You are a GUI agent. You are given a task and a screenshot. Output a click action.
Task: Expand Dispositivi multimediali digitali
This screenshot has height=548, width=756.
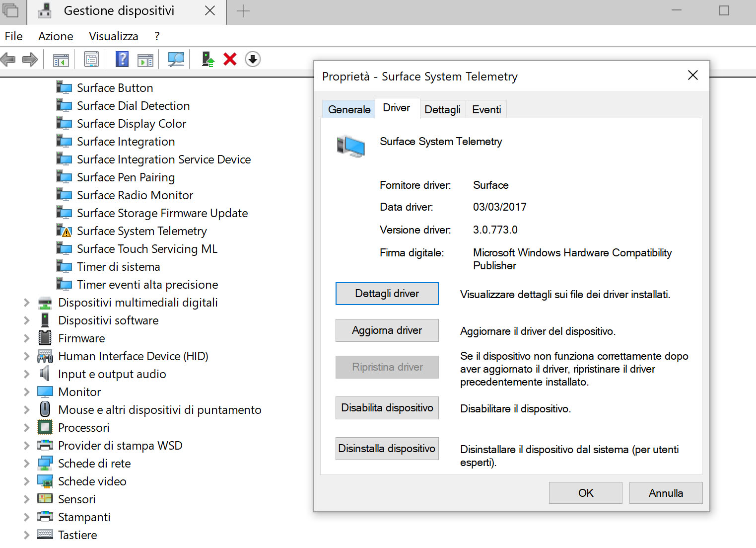pyautogui.click(x=27, y=302)
